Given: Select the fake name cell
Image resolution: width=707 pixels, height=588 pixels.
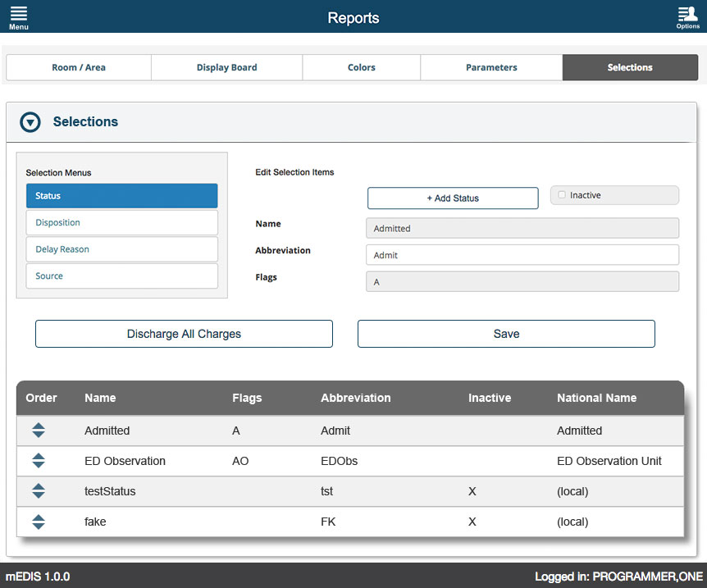Looking at the screenshot, I should pyautogui.click(x=95, y=522).
